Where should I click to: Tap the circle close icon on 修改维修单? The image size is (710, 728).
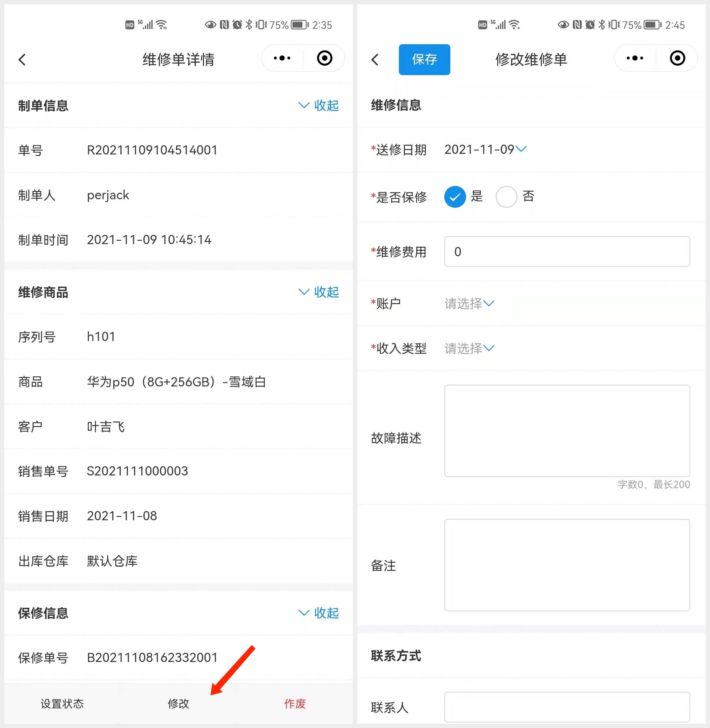pos(677,58)
